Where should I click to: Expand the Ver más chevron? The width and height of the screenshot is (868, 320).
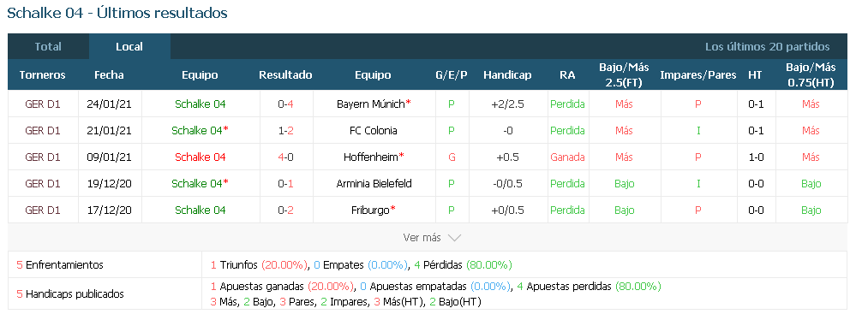(x=454, y=238)
